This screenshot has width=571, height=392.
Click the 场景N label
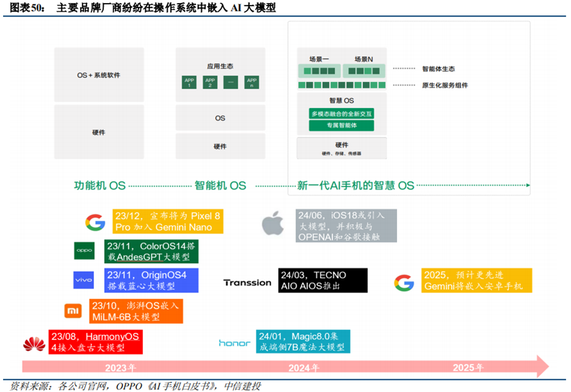[x=364, y=59]
